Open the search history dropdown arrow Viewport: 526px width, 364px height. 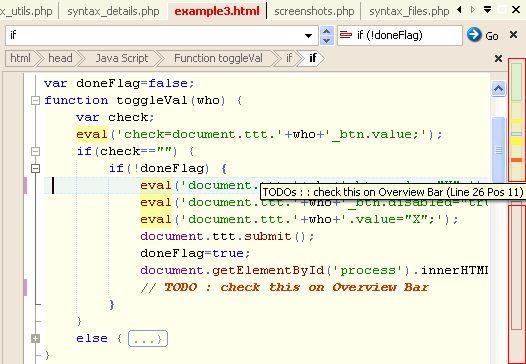click(x=308, y=36)
